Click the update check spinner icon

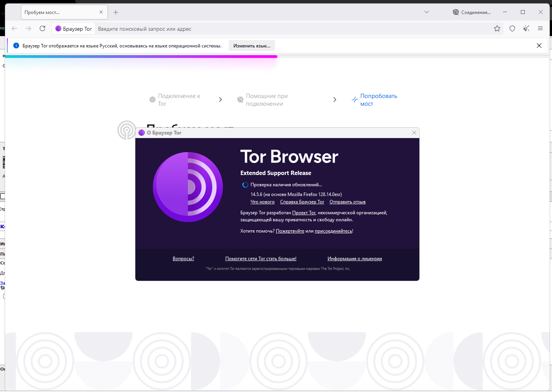click(x=245, y=185)
